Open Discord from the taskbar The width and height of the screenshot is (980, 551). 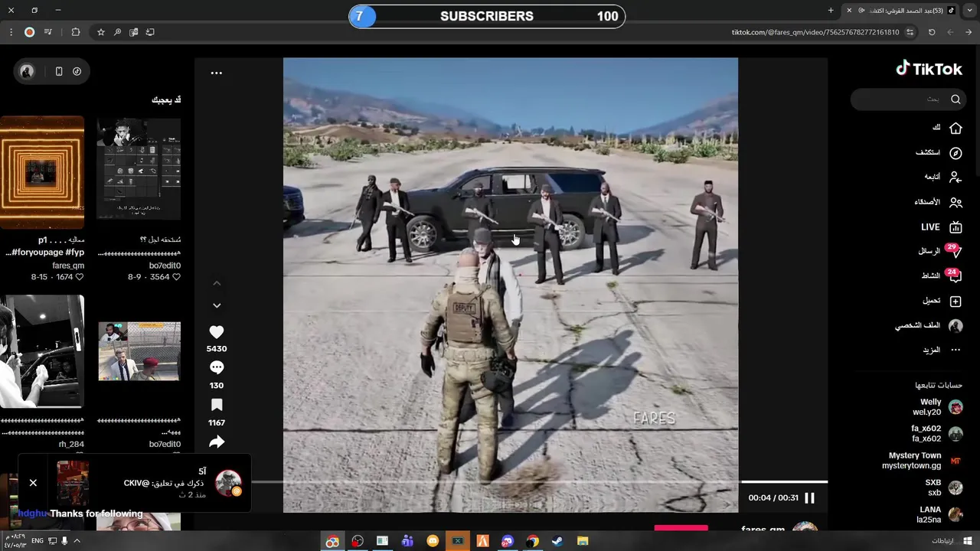[x=508, y=541]
